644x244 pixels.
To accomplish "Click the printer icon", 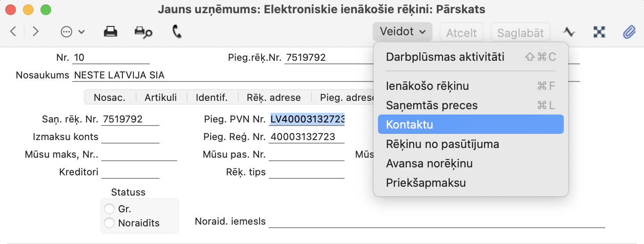I will point(110,32).
